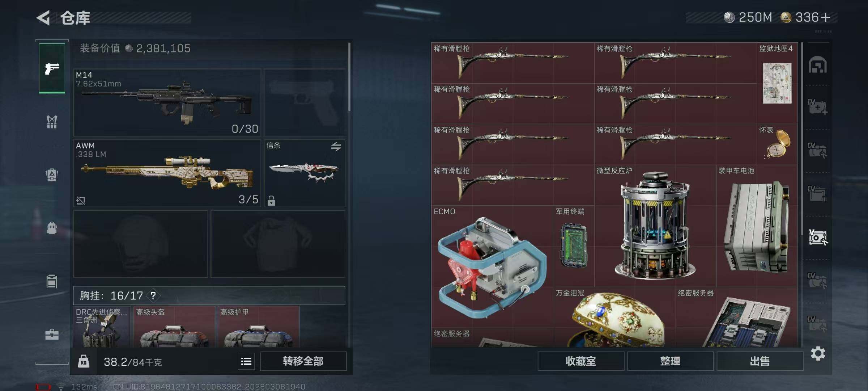
Task: Toggle the swap arrows on 信条 knife slot
Action: [336, 147]
